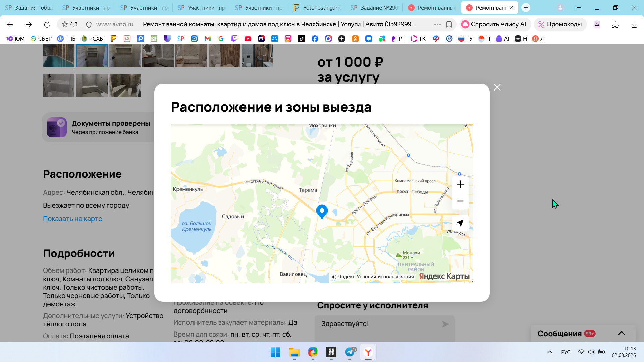
Task: Switch to Fotohosting.Pro tab
Action: 317,8
